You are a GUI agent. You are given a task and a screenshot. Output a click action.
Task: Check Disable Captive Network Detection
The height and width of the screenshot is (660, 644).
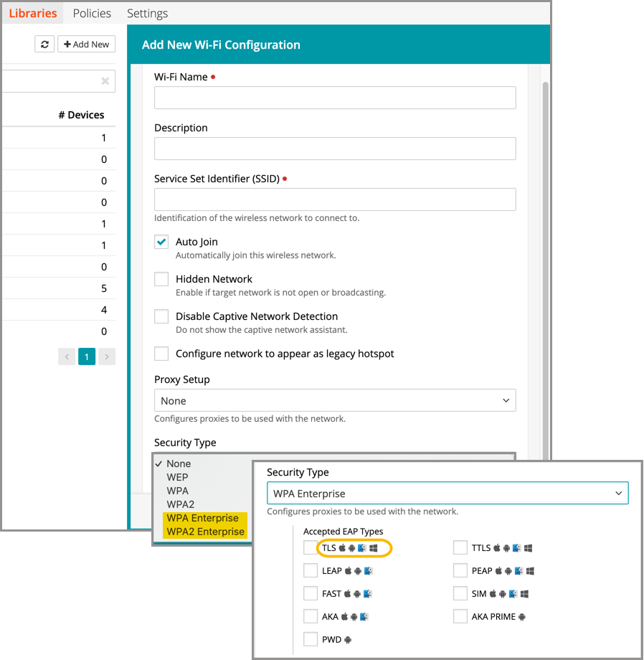(161, 317)
